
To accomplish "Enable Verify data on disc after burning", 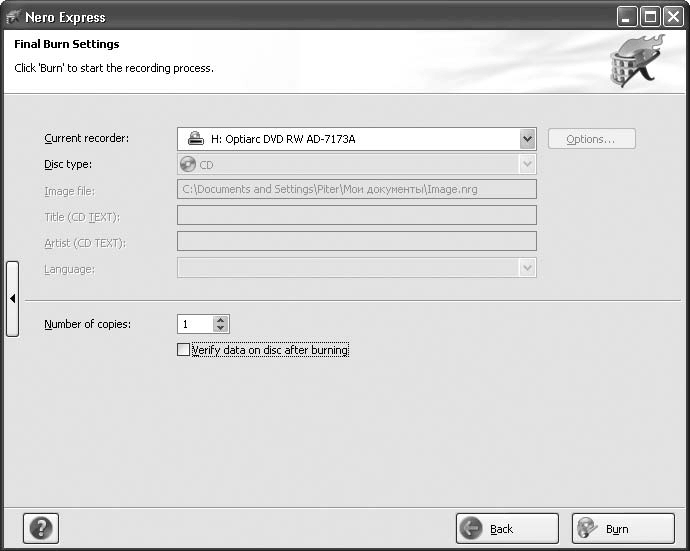I will point(183,350).
